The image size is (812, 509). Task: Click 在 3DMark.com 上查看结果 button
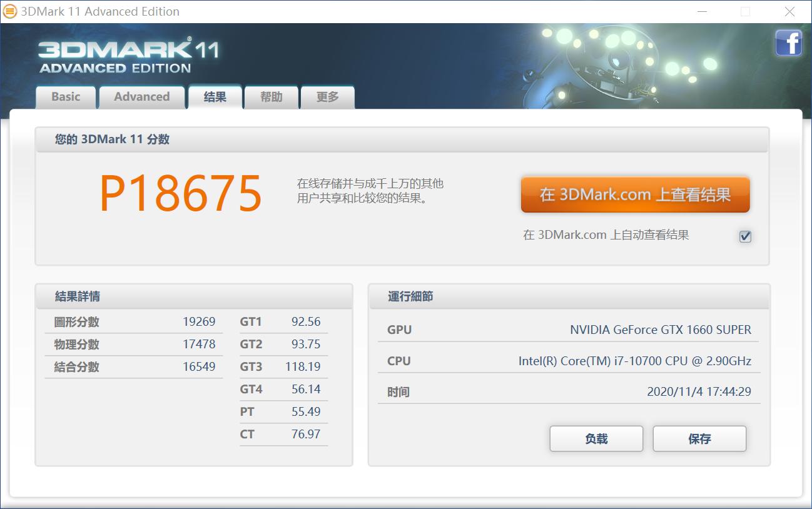tap(635, 194)
